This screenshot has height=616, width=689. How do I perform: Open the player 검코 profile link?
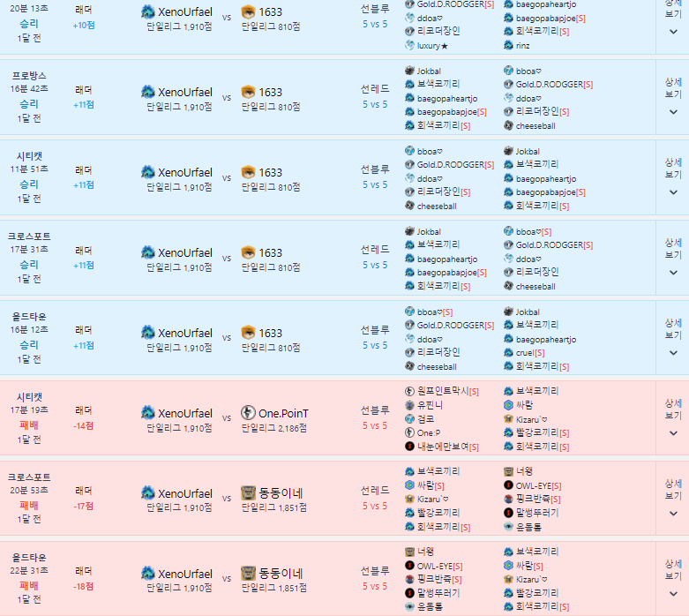point(426,418)
